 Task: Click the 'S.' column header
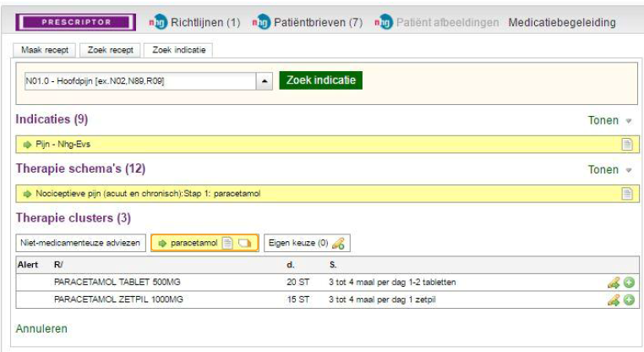(333, 265)
